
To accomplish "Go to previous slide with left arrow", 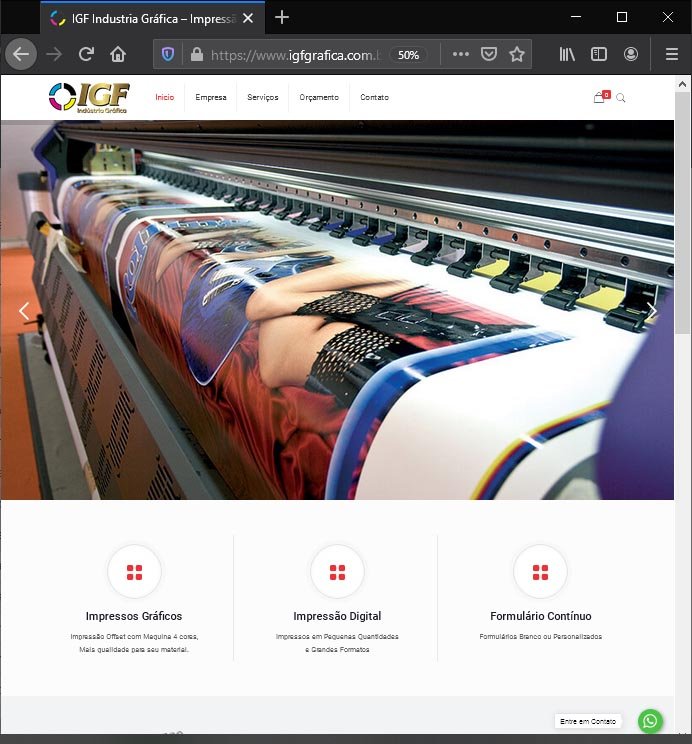I will [x=24, y=311].
